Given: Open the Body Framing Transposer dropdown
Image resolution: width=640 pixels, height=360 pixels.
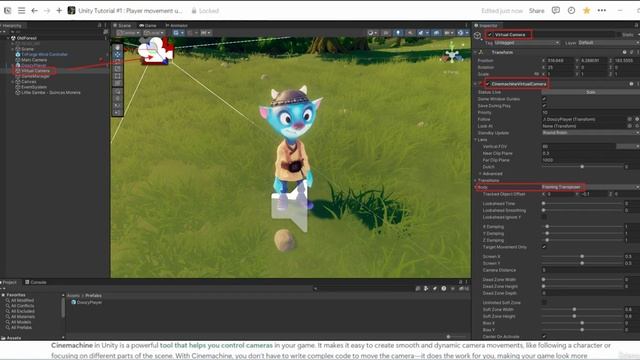Looking at the screenshot, I should coord(590,187).
